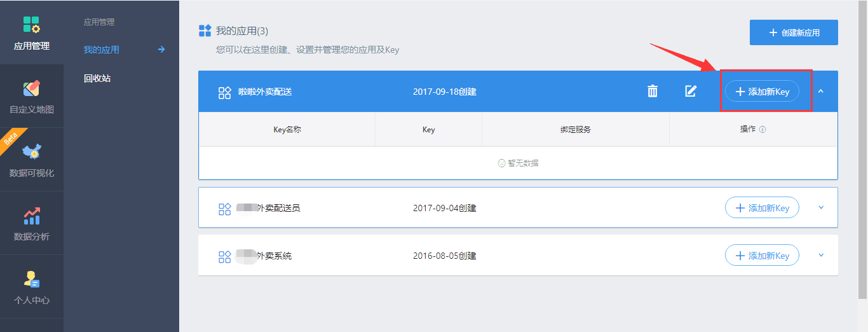Add new Key for 啦啦外卖配送
This screenshot has height=332, width=868.
[762, 92]
